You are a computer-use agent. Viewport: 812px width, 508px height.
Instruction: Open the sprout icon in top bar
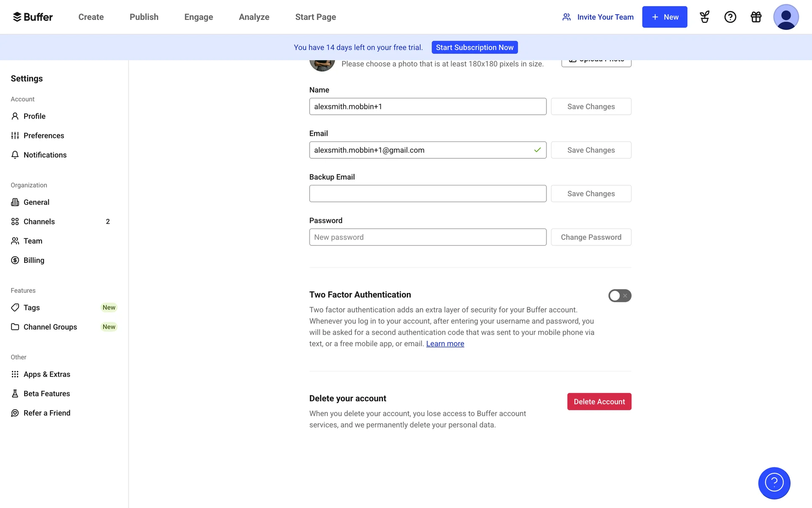705,17
